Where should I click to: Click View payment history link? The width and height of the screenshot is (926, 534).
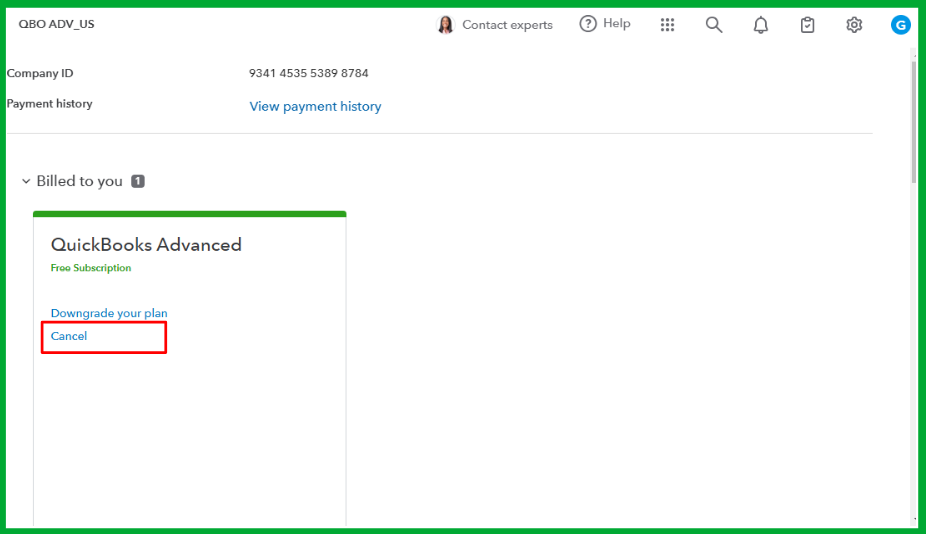click(x=315, y=106)
